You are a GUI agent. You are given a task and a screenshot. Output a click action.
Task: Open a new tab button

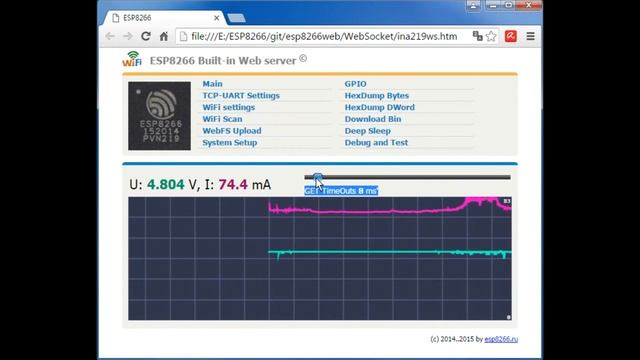pyautogui.click(x=236, y=18)
